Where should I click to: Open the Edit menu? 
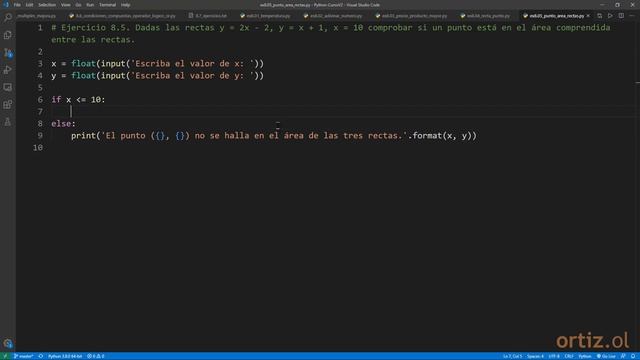coord(29,5)
